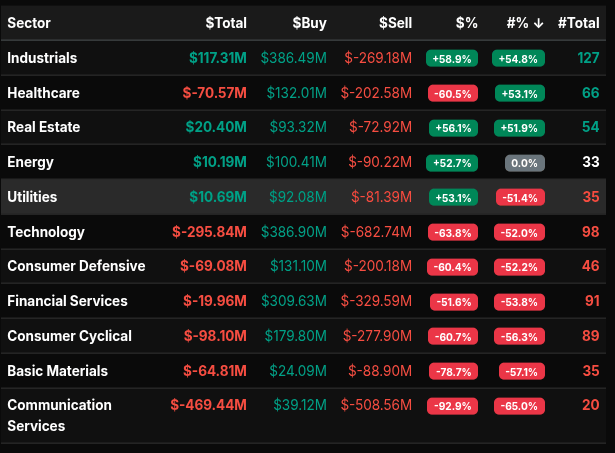Sort by the $Total column header
Screen dimensions: 615x453
click(225, 23)
